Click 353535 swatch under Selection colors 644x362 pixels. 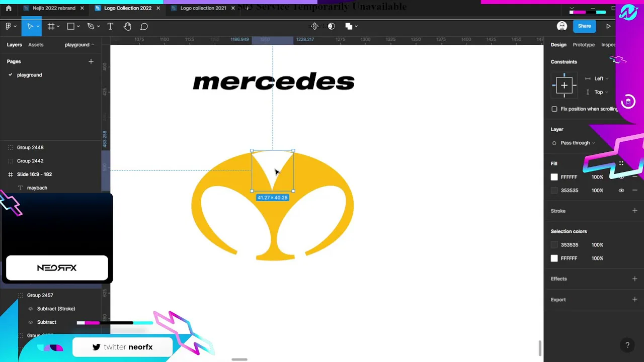click(x=554, y=245)
